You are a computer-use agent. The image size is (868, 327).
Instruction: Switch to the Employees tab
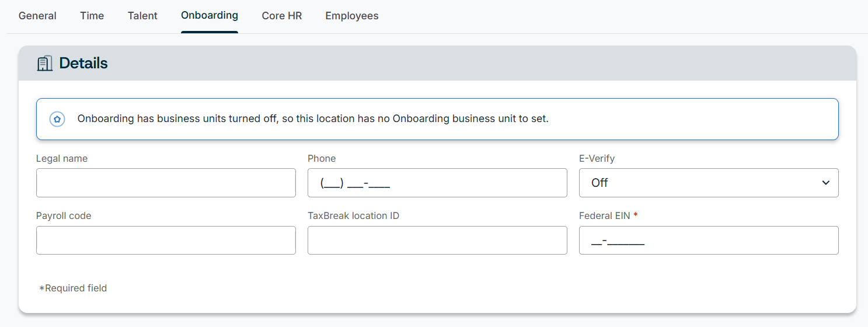tap(352, 16)
